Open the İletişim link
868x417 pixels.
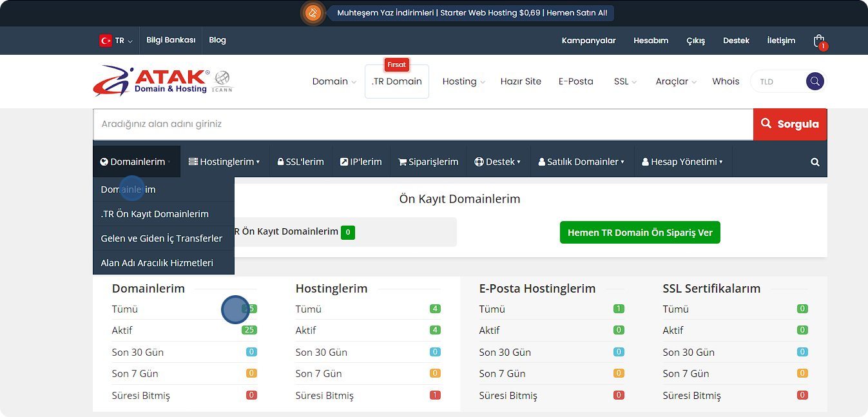[781, 41]
